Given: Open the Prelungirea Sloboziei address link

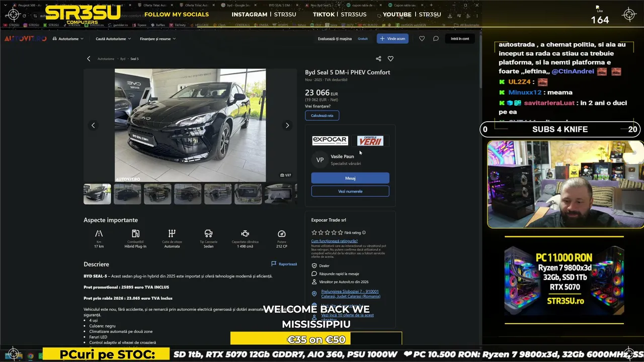Looking at the screenshot, I should click(x=351, y=294).
